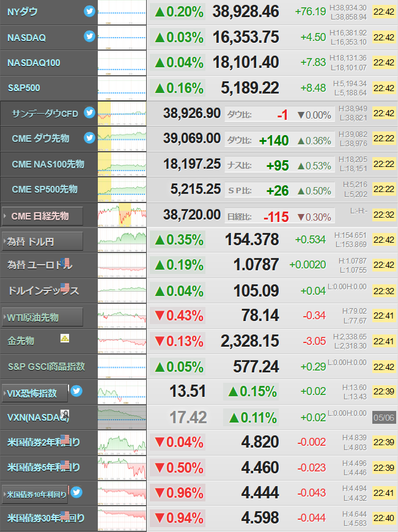This screenshot has width=398, height=532.
Task: Click the Twitter icon beside NASDAQ
Action: [90, 36]
